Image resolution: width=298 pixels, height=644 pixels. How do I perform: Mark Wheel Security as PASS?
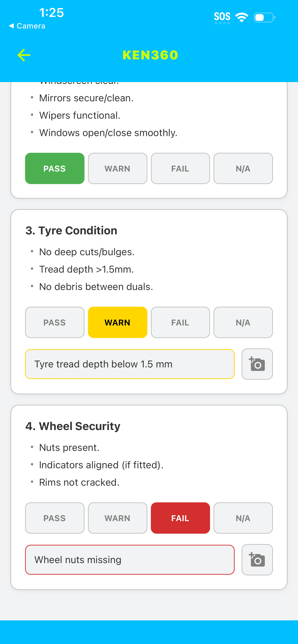(x=55, y=518)
